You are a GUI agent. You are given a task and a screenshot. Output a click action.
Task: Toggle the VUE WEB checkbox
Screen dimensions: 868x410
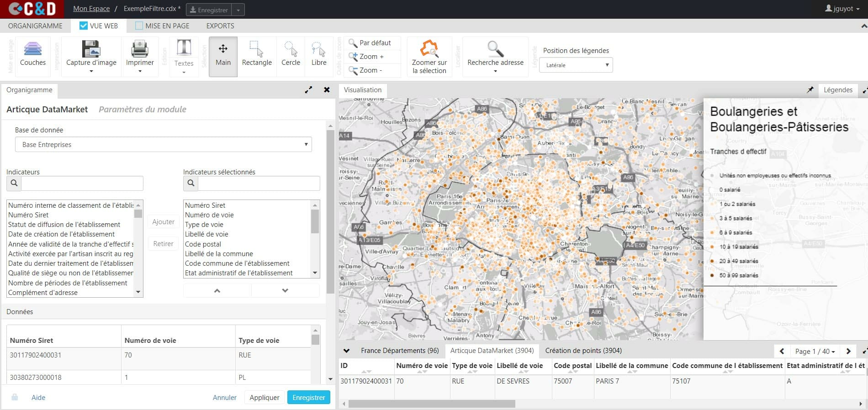pos(83,26)
